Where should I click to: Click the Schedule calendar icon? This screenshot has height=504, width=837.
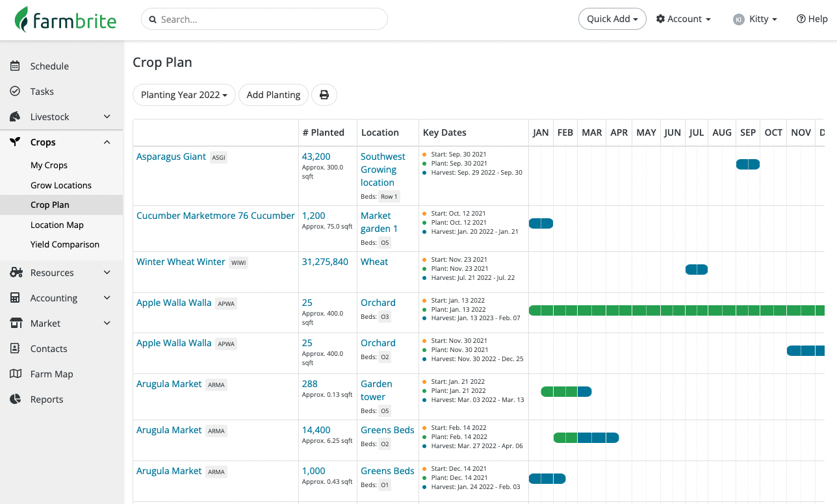(x=16, y=66)
